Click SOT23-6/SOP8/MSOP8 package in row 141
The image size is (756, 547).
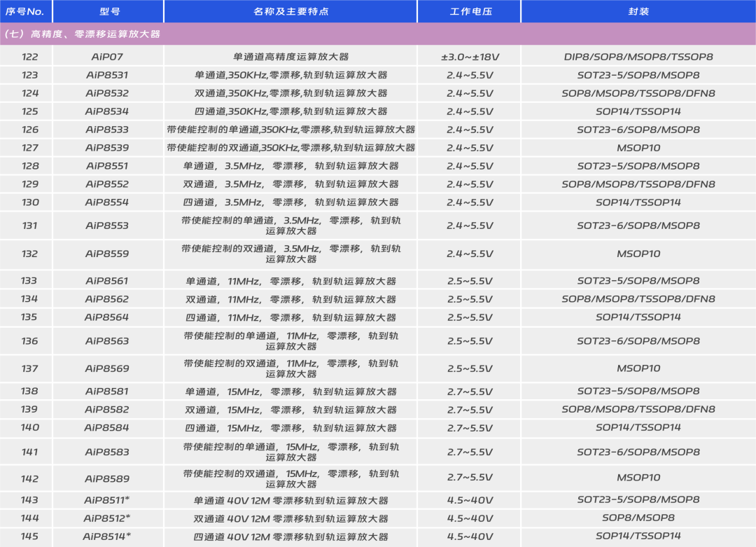tap(638, 452)
